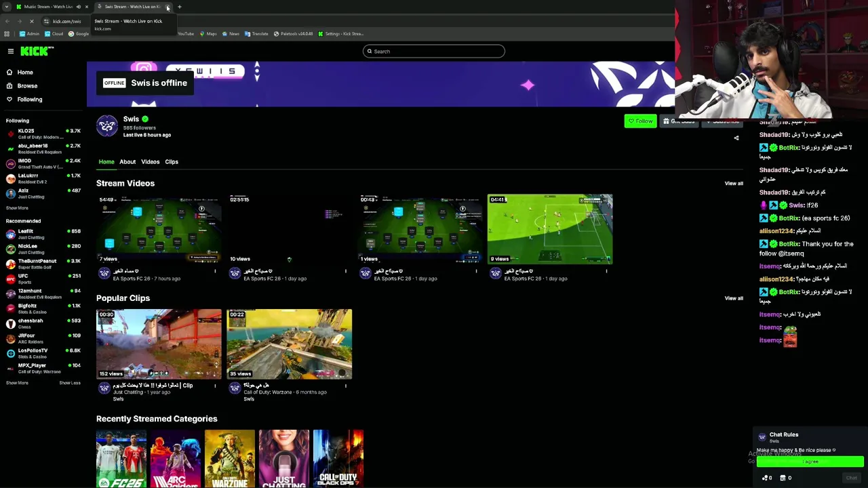The width and height of the screenshot is (868, 488).
Task: Play the 00:22 Warzone clip
Action: point(289,344)
